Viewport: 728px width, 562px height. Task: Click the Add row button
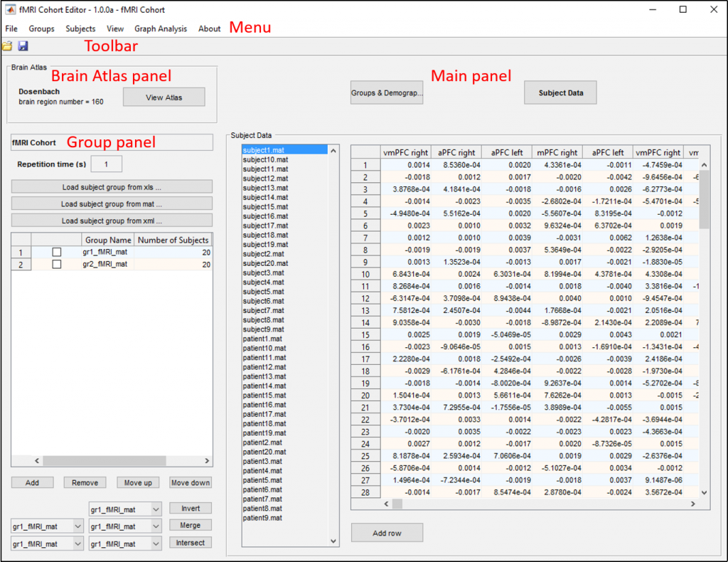[387, 533]
